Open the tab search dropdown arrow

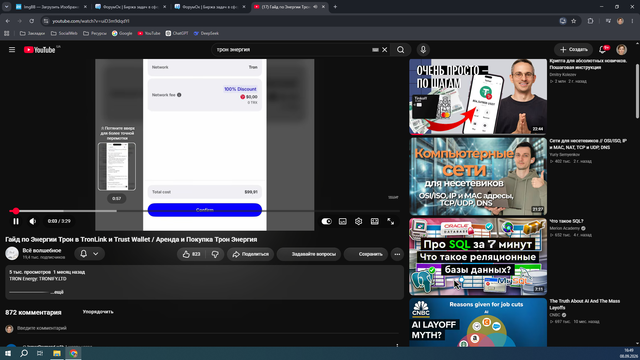coord(7,7)
